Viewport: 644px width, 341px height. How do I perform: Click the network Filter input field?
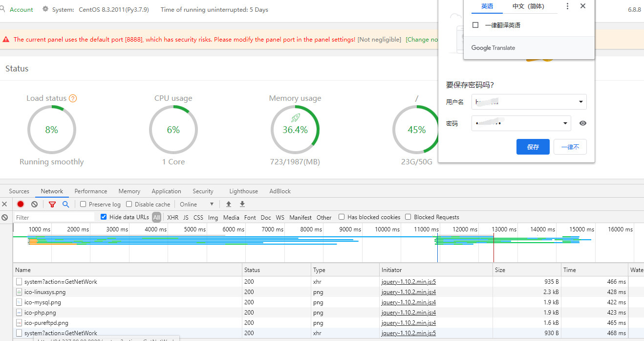pyautogui.click(x=54, y=217)
